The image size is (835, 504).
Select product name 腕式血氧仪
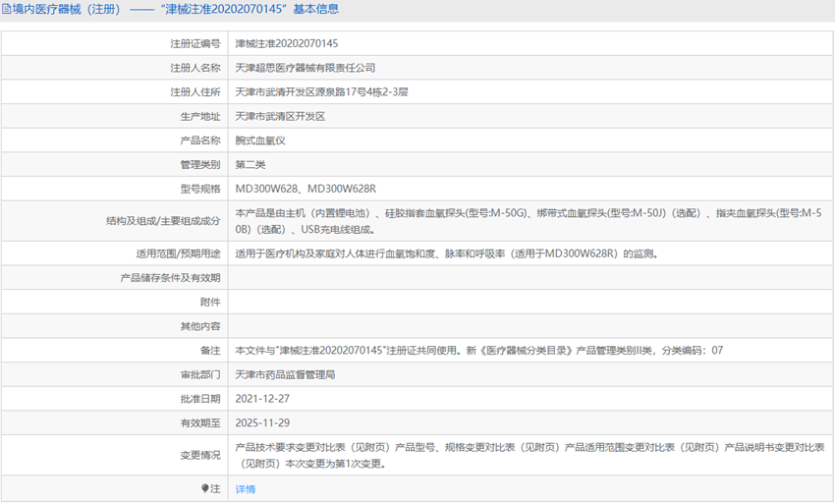coord(260,140)
